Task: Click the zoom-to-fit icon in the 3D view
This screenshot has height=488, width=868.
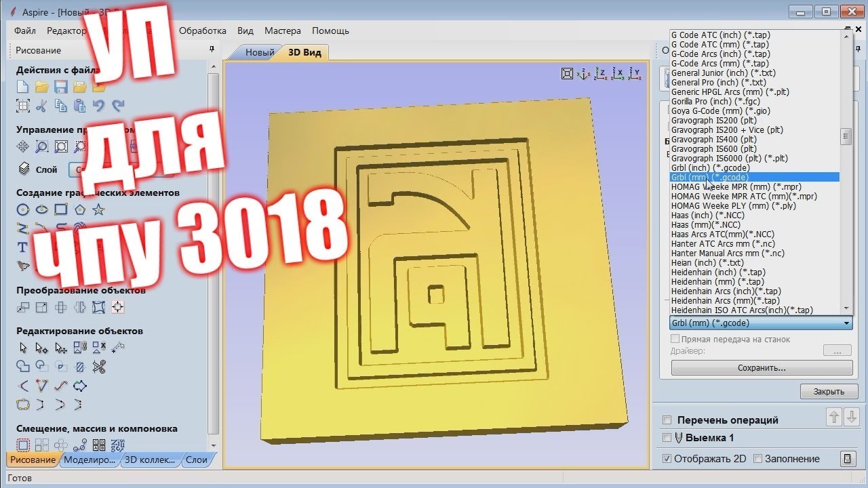Action: pyautogui.click(x=568, y=74)
